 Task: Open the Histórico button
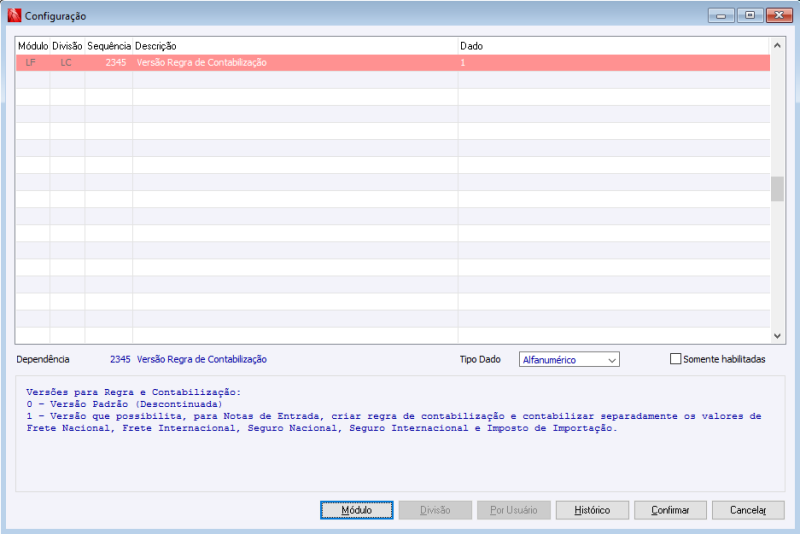(x=592, y=510)
